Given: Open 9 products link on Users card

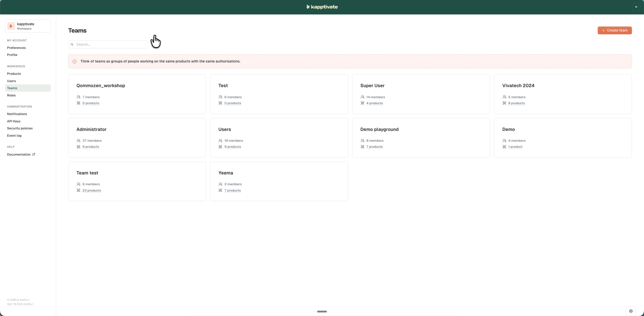Looking at the screenshot, I should click(x=233, y=147).
